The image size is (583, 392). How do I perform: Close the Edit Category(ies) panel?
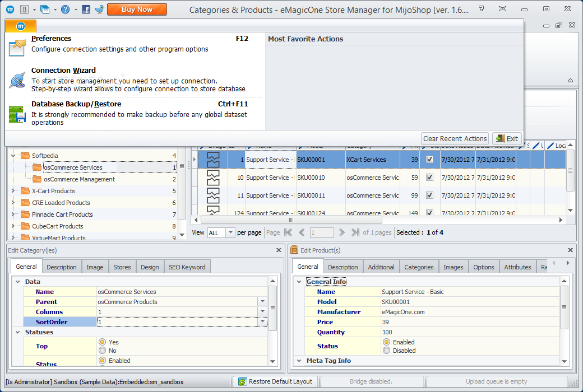279,250
